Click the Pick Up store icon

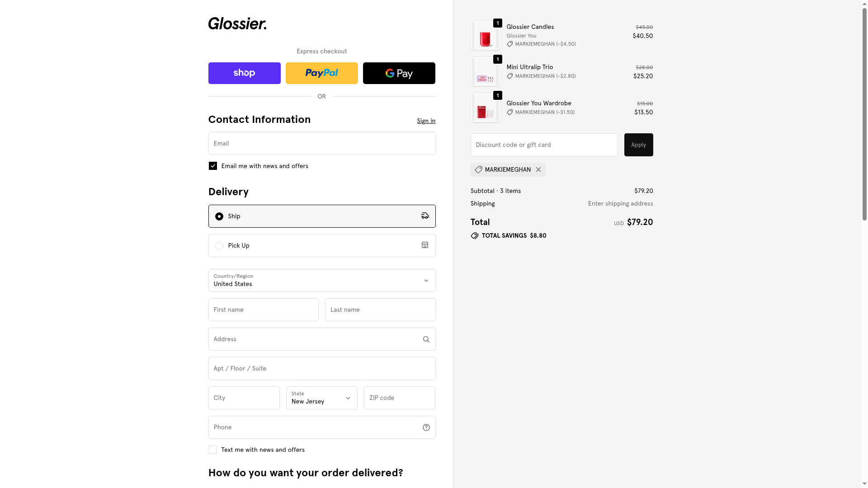tap(425, 245)
